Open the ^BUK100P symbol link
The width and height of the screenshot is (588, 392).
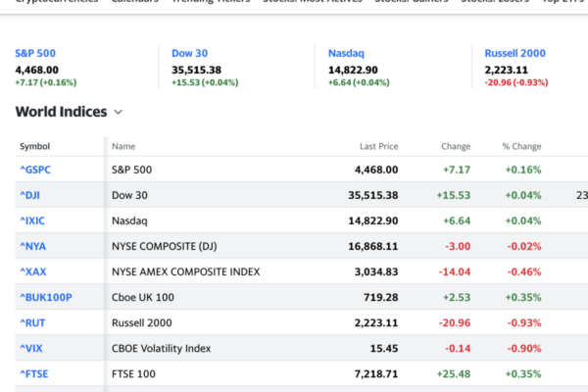tap(46, 297)
